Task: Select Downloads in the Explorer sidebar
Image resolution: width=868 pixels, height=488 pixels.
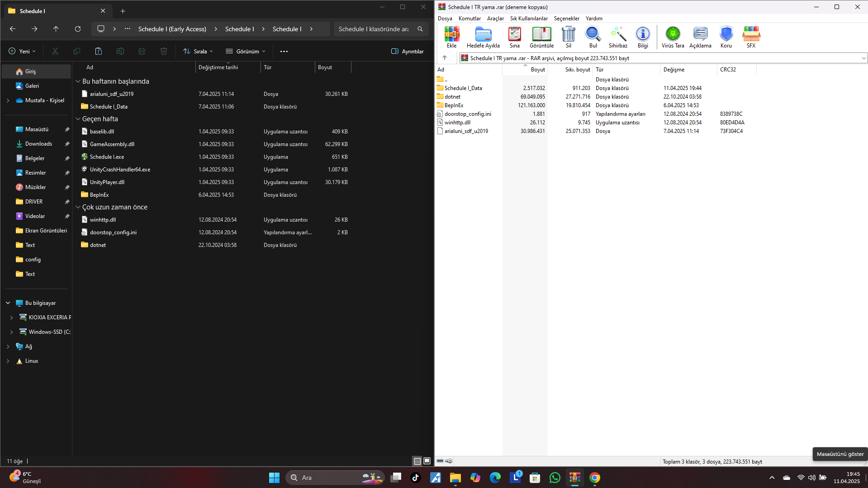Action: tap(38, 144)
